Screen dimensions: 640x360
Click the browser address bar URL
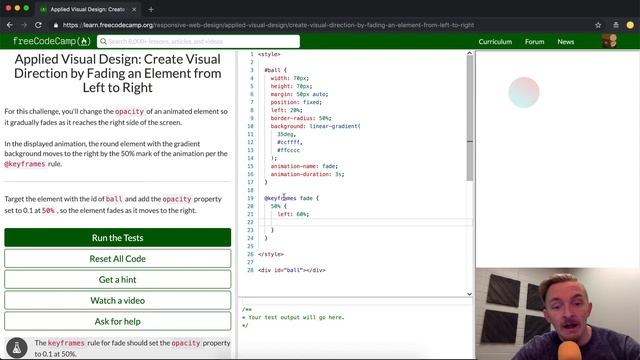[x=269, y=25]
